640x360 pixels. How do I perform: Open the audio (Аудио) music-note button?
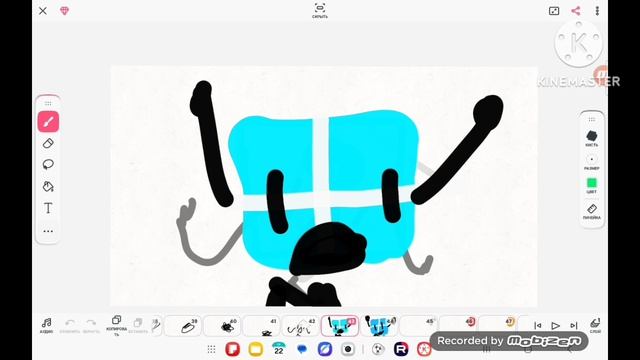pyautogui.click(x=47, y=325)
